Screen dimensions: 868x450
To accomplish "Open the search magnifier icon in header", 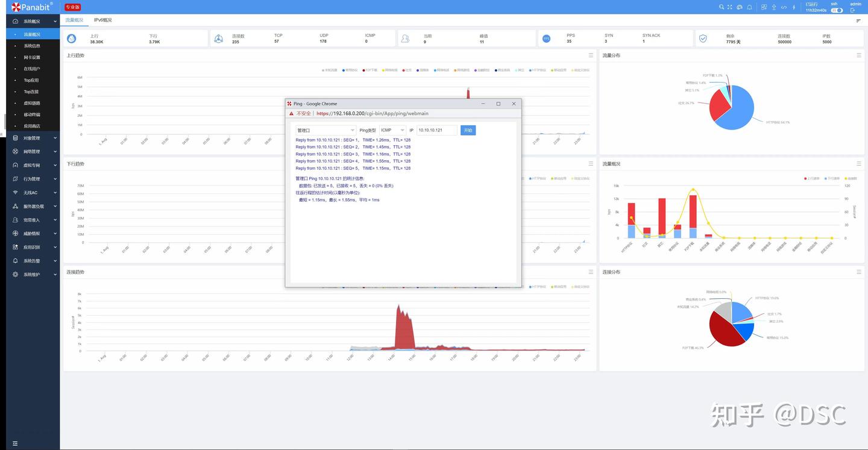I will click(x=722, y=7).
